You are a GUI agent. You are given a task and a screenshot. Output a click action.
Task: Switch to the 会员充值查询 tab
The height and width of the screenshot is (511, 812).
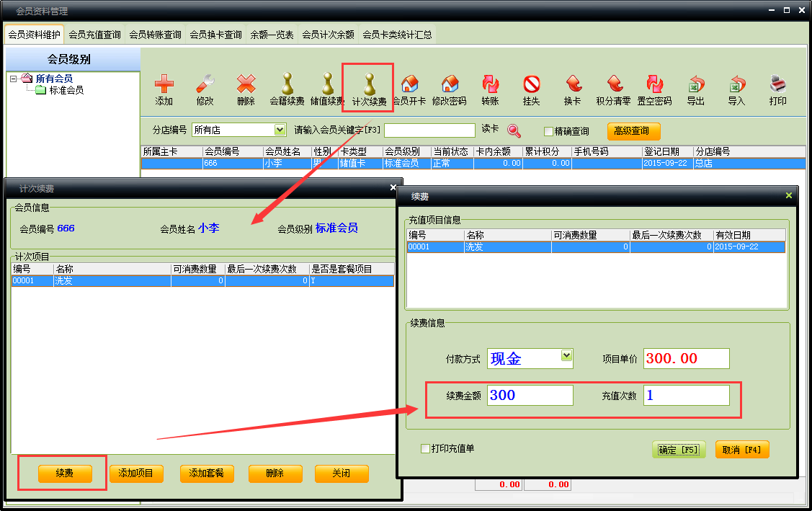pyautogui.click(x=94, y=35)
